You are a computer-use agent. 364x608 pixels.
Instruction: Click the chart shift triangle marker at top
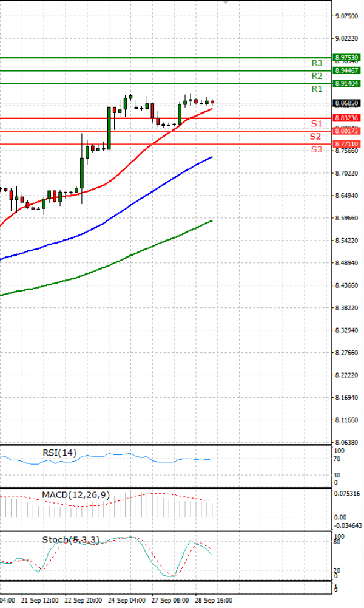click(x=226, y=2)
